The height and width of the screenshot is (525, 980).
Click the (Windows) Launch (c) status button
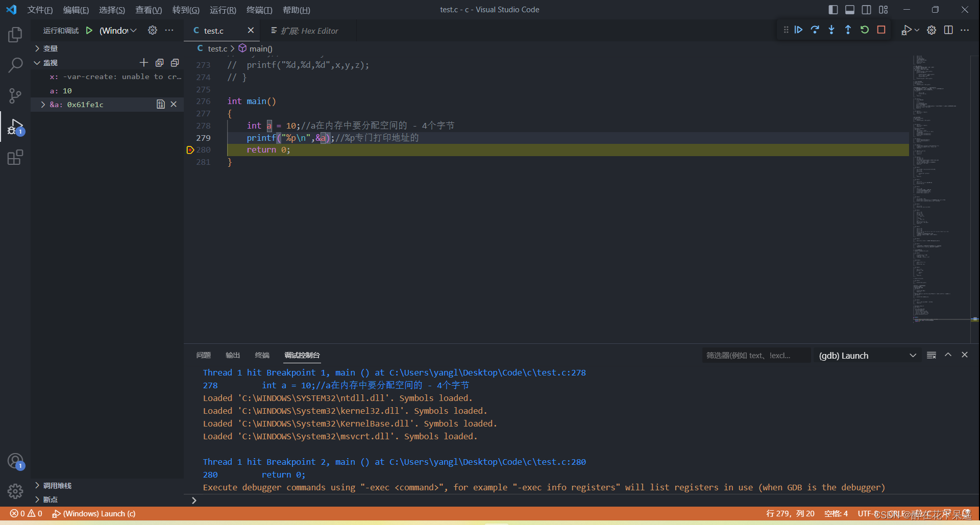[94, 514]
